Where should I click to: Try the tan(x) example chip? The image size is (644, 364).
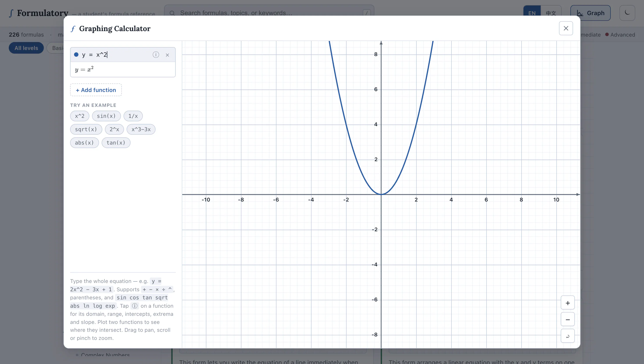[x=116, y=143]
